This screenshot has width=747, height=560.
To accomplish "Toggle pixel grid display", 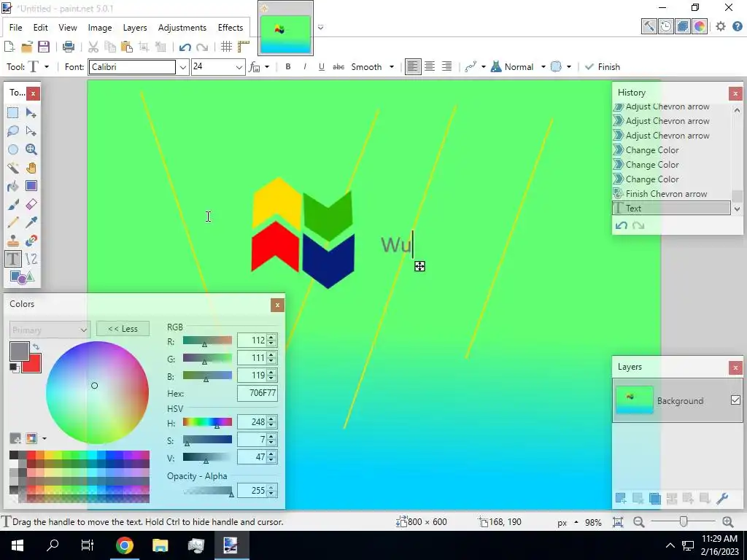I will 226,47.
